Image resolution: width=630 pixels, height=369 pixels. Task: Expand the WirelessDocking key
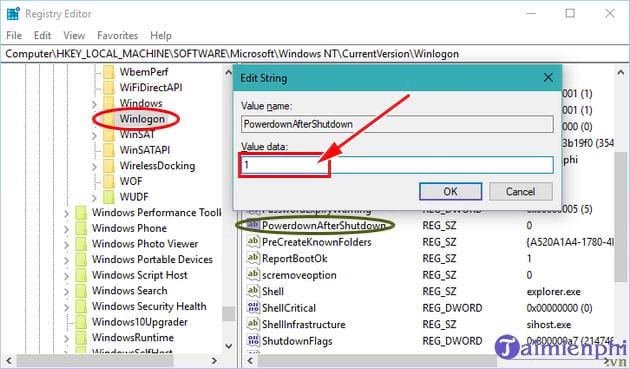(x=94, y=166)
